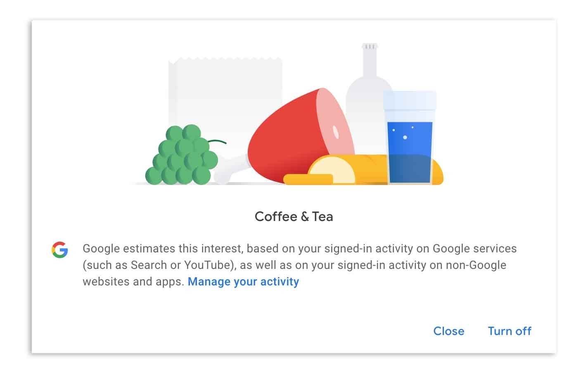
Task: Open the Manage your activity link
Action: coord(243,282)
